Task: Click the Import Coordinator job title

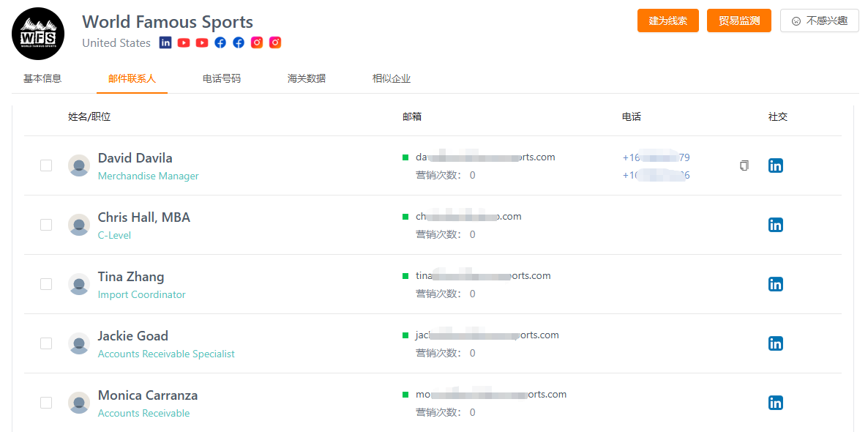Action: pyautogui.click(x=142, y=294)
